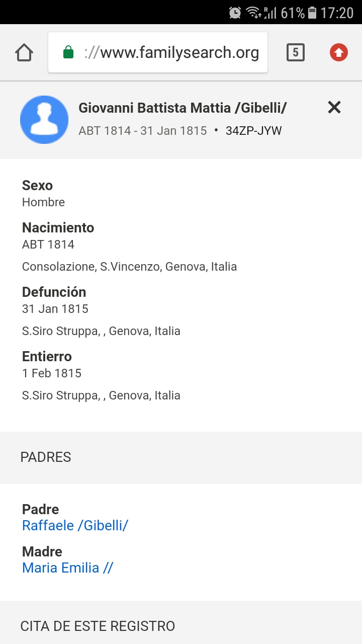Focus the familysearch.org address bar

[158, 52]
